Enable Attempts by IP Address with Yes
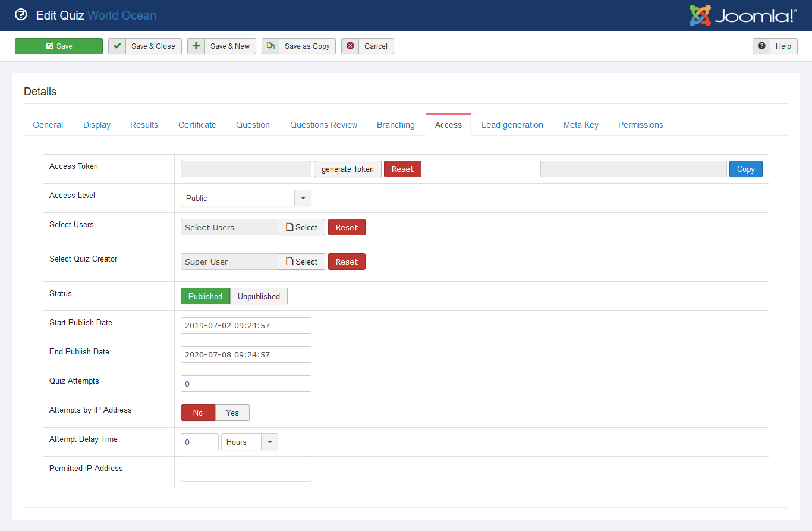The height and width of the screenshot is (531, 812). [232, 413]
